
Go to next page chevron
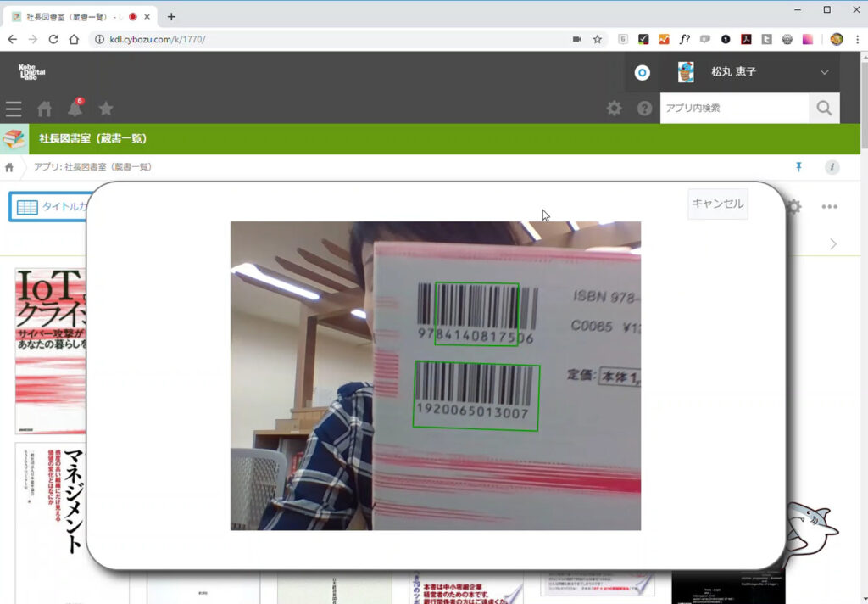tap(833, 243)
